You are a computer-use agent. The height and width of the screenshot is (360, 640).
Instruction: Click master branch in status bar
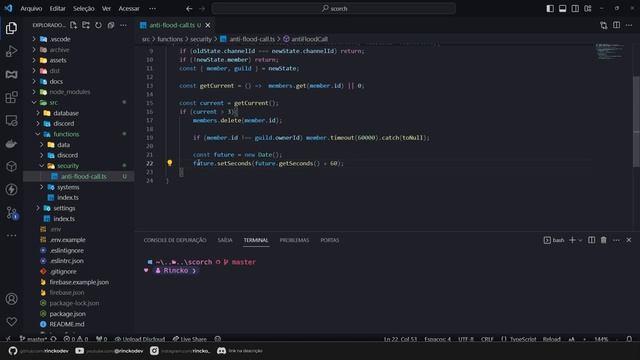coord(33,339)
